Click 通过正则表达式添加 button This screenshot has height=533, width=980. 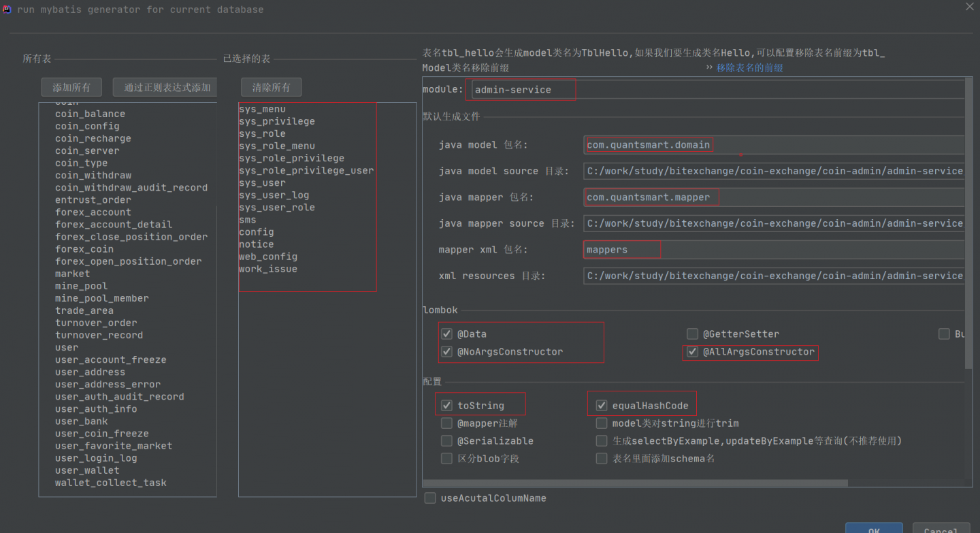(x=167, y=87)
